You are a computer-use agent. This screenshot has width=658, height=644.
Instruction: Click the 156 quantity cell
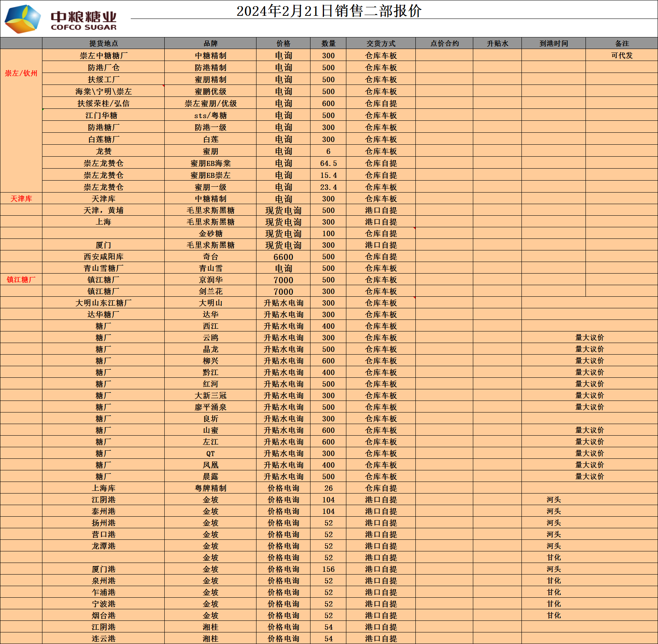click(x=328, y=569)
